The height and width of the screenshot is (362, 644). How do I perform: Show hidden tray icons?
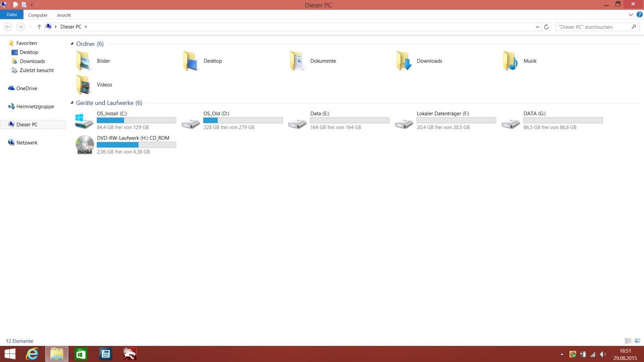coord(562,354)
